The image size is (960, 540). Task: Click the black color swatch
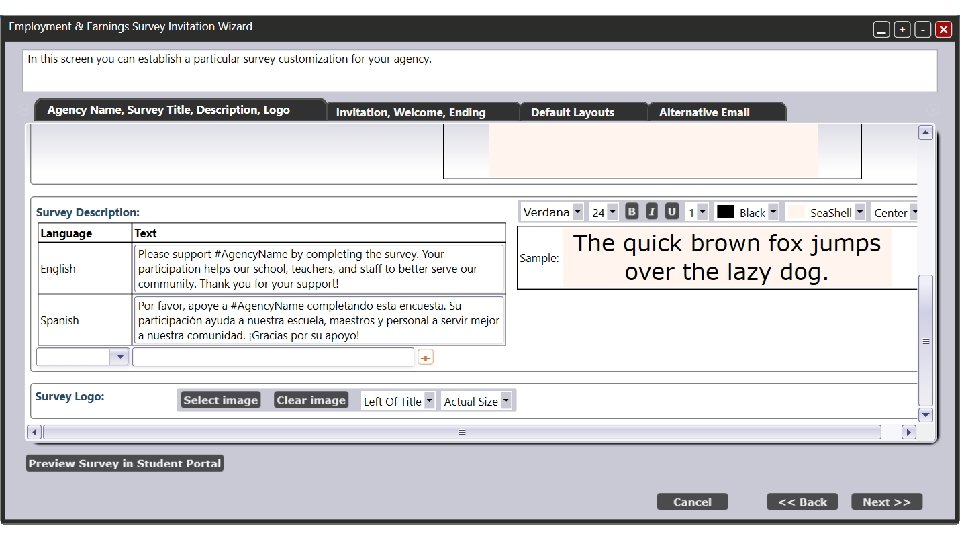[x=725, y=212]
